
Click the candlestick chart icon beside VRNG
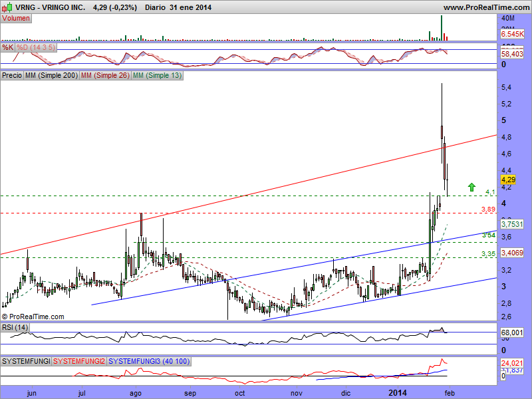click(x=7, y=7)
